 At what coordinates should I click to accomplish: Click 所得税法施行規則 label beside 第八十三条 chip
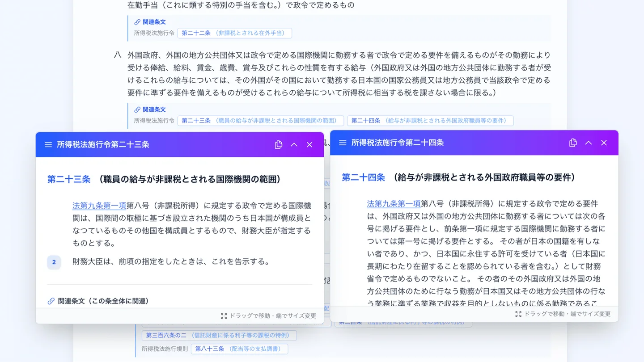tap(165, 349)
